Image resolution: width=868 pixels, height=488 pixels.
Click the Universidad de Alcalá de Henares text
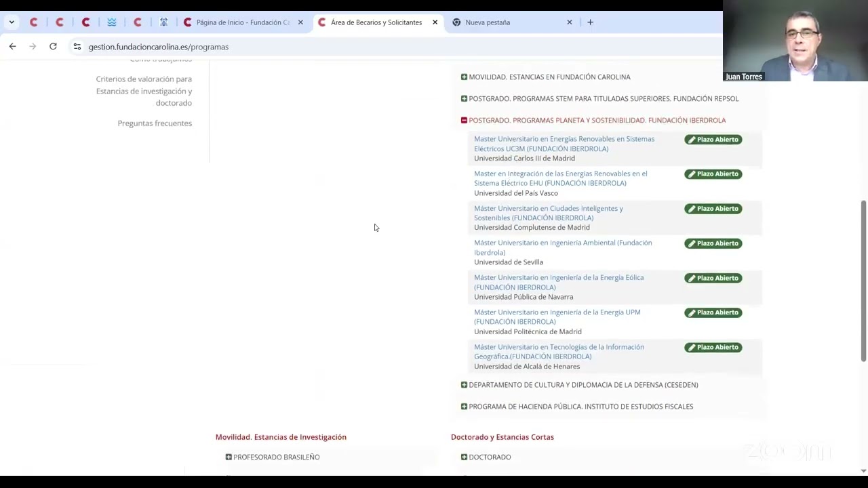527,367
